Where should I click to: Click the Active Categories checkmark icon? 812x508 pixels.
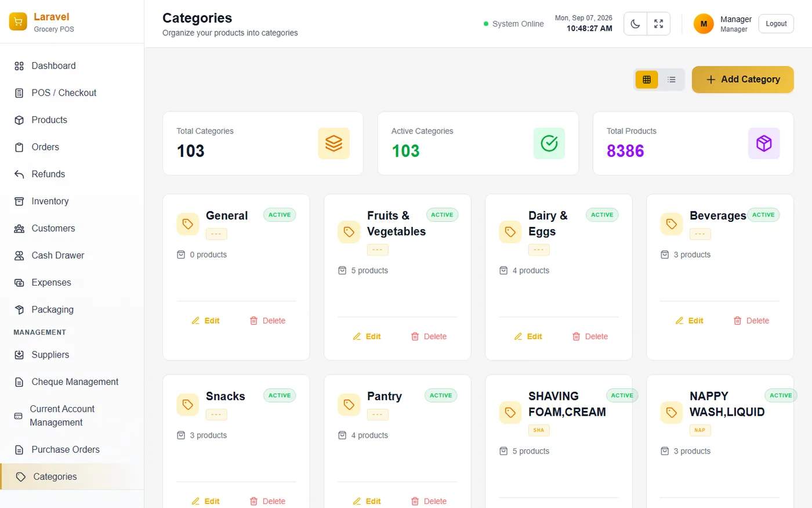click(549, 143)
